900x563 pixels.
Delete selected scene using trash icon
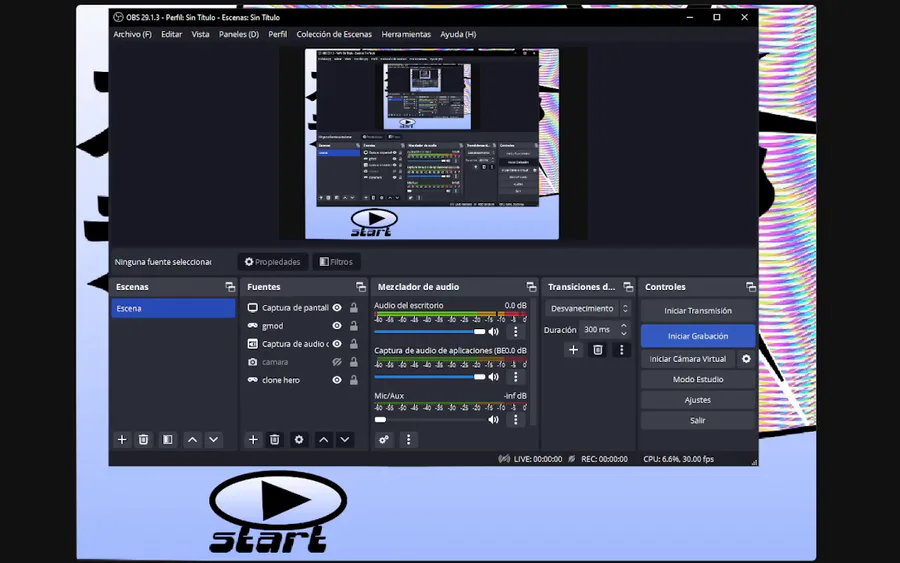click(x=143, y=440)
